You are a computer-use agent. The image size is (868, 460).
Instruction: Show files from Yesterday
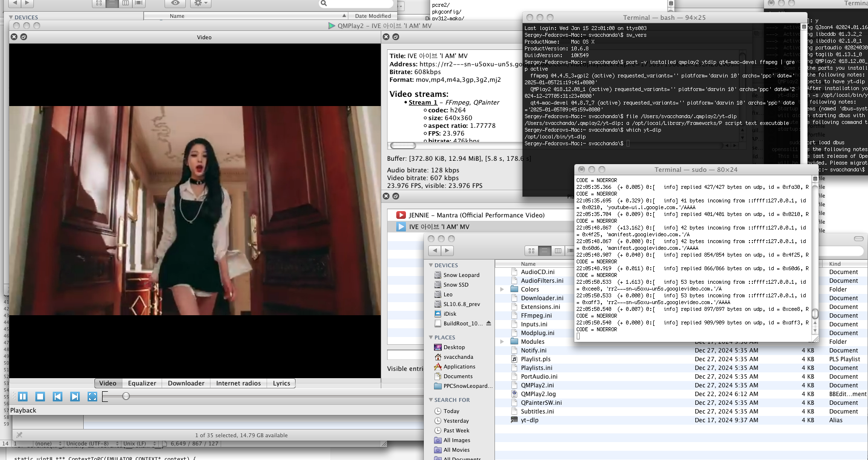click(456, 421)
